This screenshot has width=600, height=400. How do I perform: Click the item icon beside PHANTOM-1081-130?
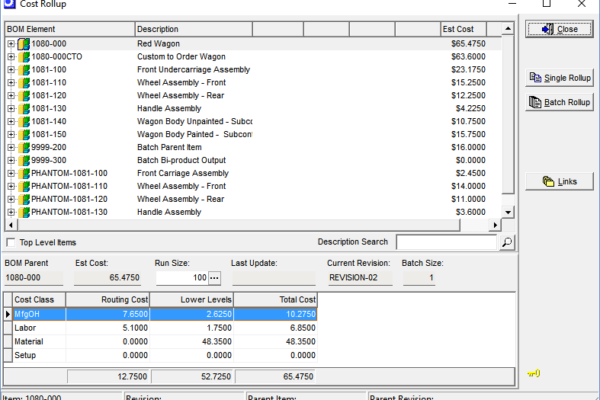pyautogui.click(x=24, y=212)
